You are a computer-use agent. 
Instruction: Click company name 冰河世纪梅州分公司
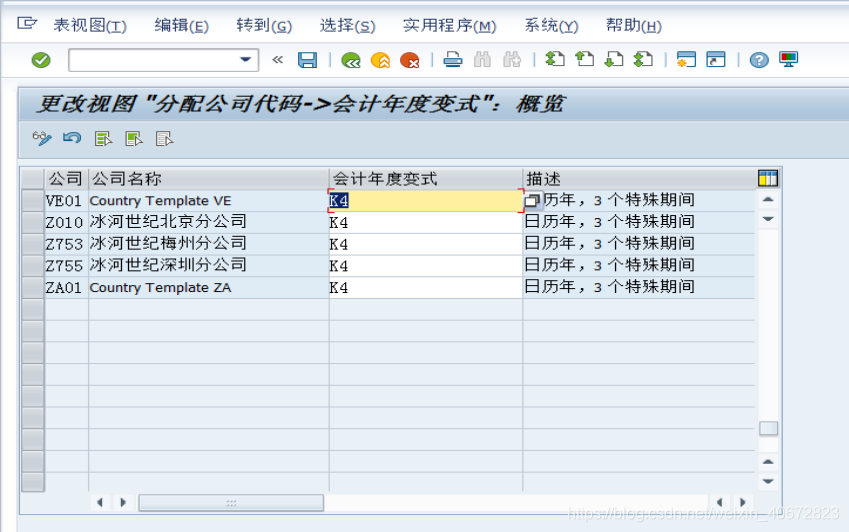168,243
